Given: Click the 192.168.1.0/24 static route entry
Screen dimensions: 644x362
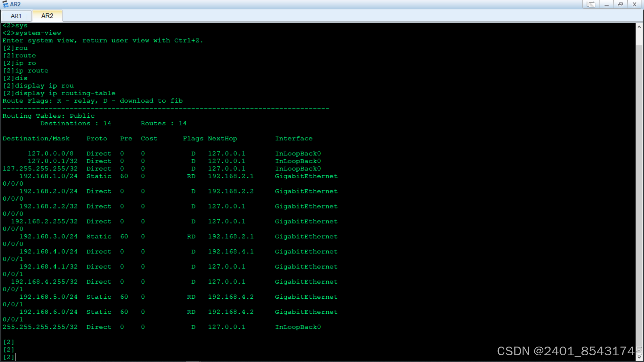Looking at the screenshot, I should (48, 176).
